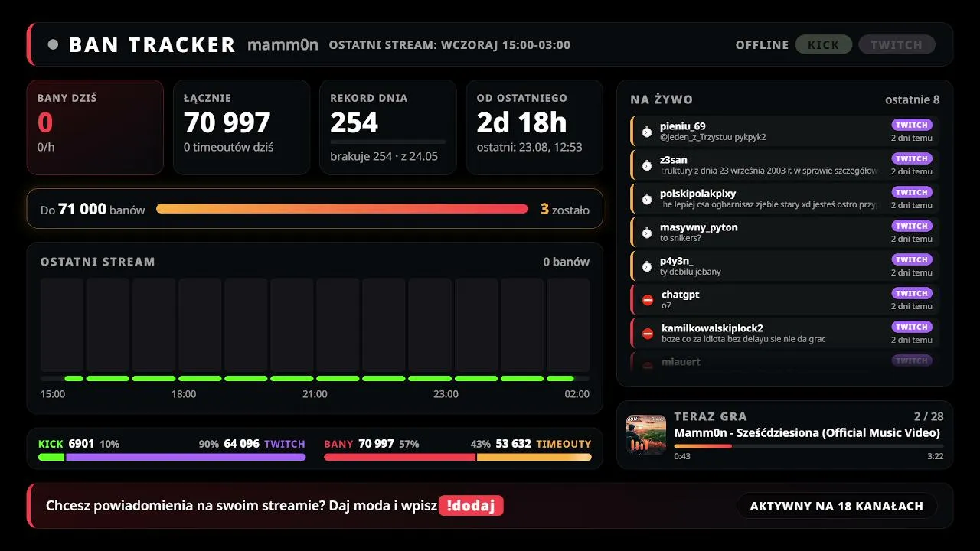Click username p4y3n_ in live feed
Image resolution: width=980 pixels, height=551 pixels.
pos(677,260)
